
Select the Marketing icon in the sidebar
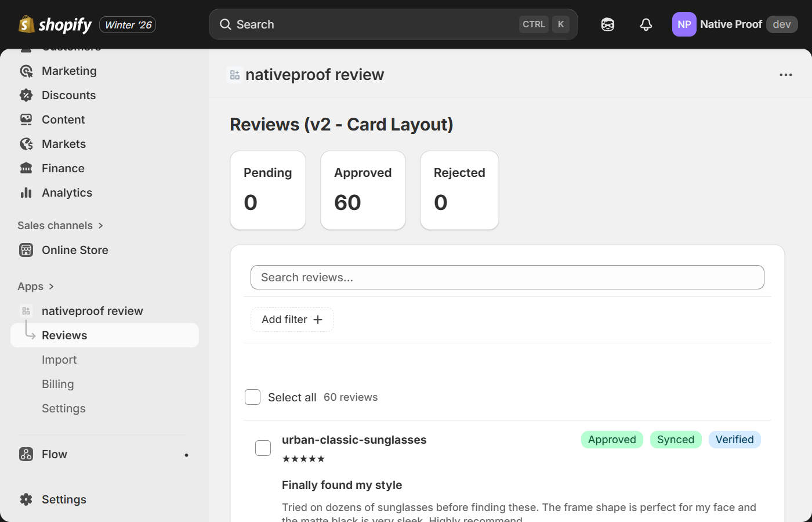click(x=26, y=70)
